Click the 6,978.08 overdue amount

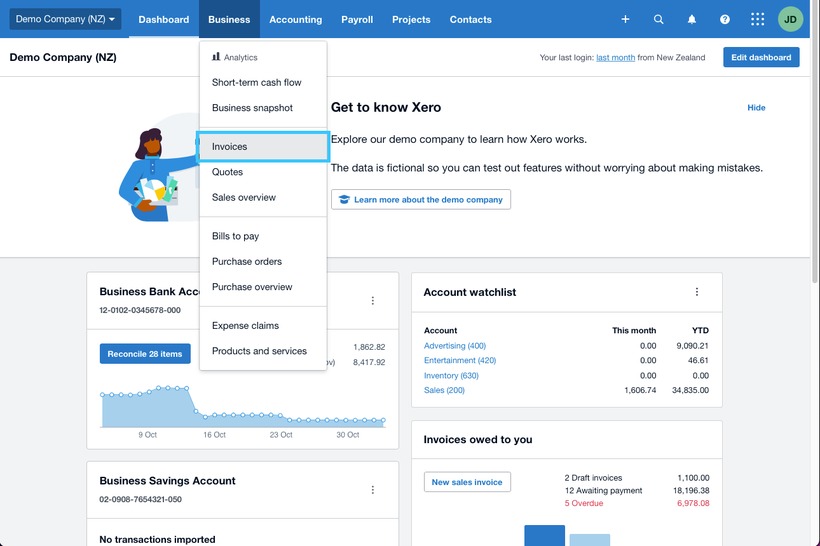click(x=693, y=503)
